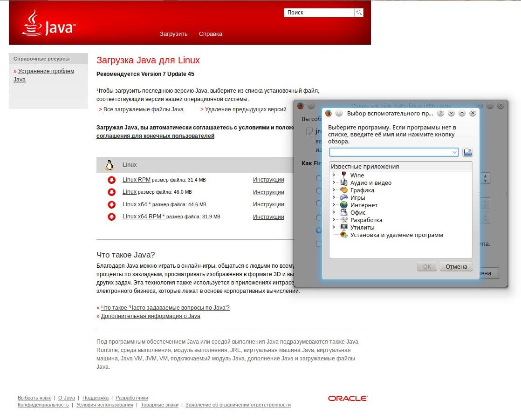Click the Игры gamepad icon
Viewport: 521px width, 420px height.
pos(344,197)
